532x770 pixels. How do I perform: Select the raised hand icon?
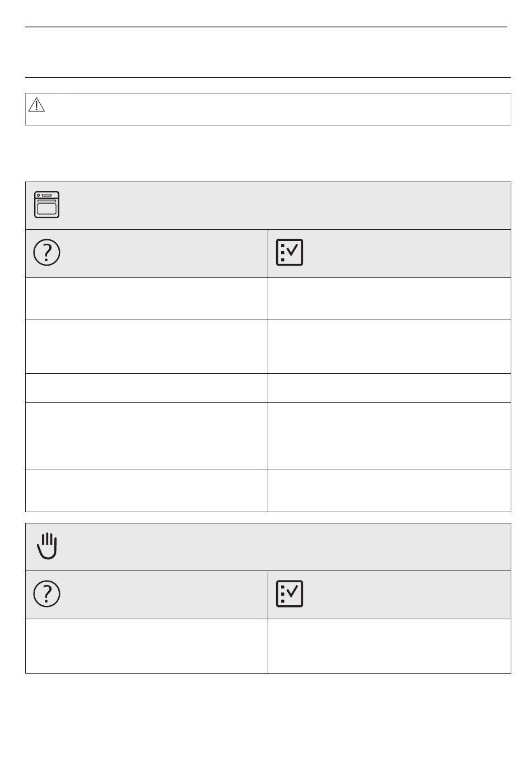[x=48, y=546]
